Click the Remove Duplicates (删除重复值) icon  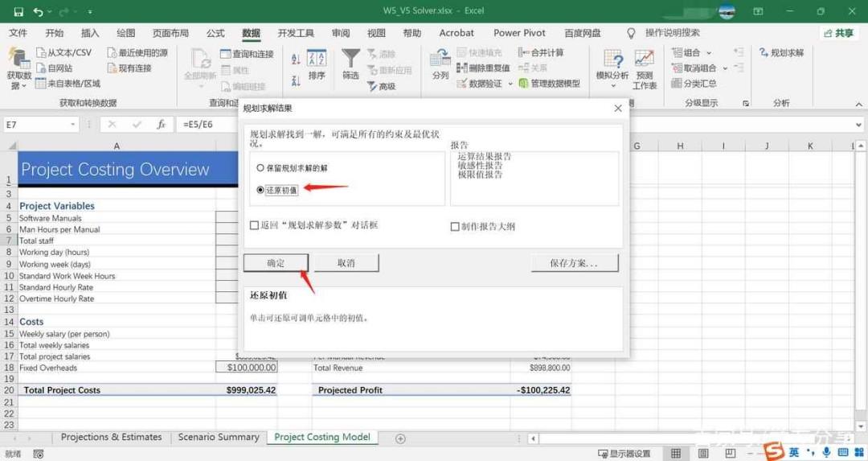click(x=483, y=68)
